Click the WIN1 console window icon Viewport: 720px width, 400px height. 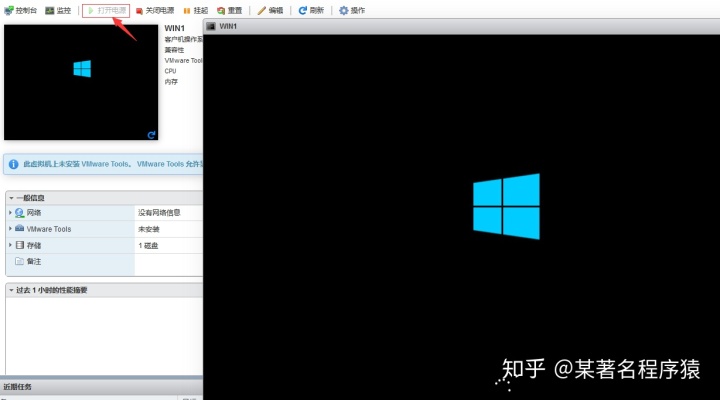211,26
